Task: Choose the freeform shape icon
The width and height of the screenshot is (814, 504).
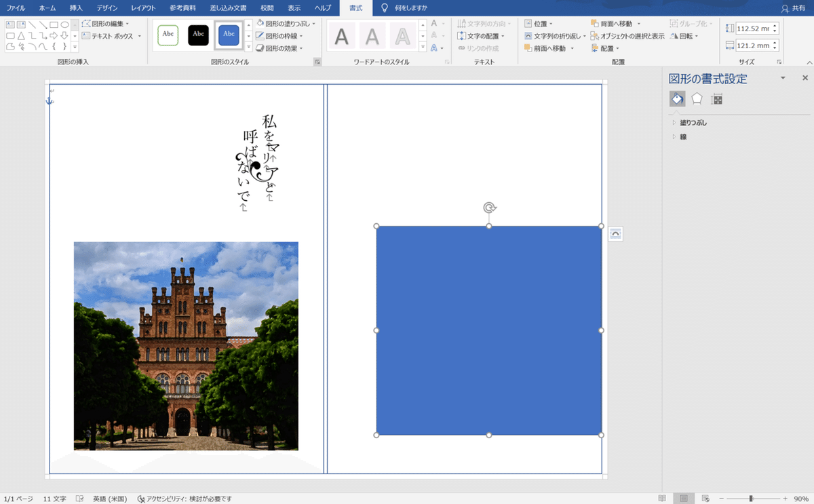Action: 10,47
